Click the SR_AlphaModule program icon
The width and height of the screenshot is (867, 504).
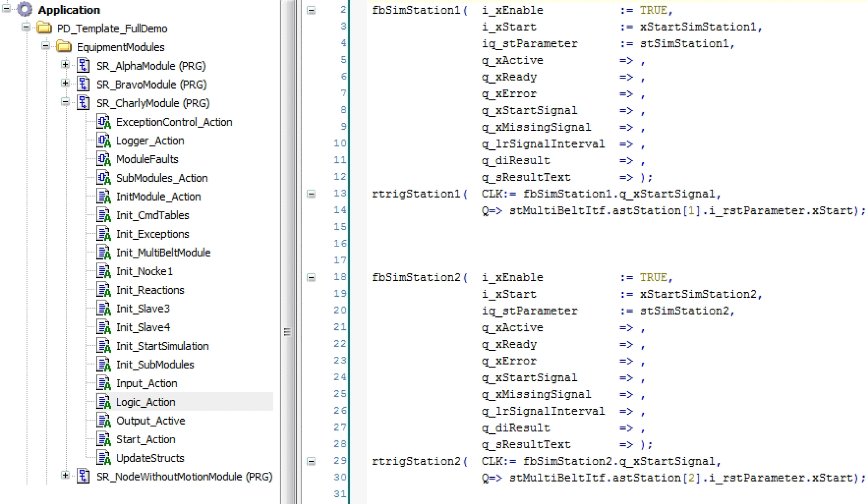pos(83,65)
